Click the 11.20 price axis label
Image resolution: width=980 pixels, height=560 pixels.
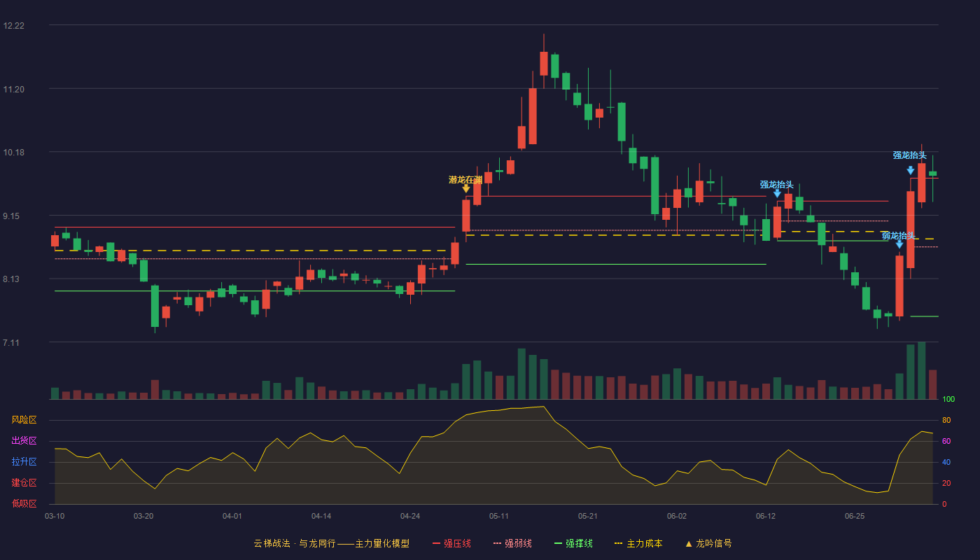pos(13,90)
